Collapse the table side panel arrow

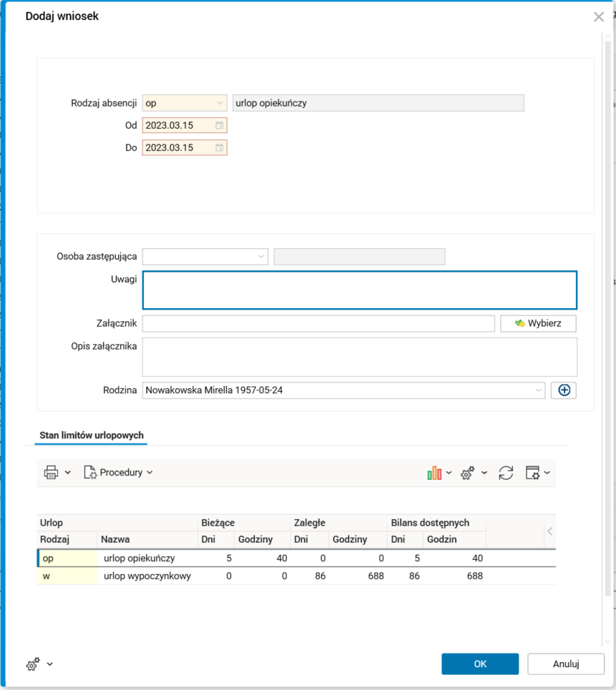[x=549, y=531]
